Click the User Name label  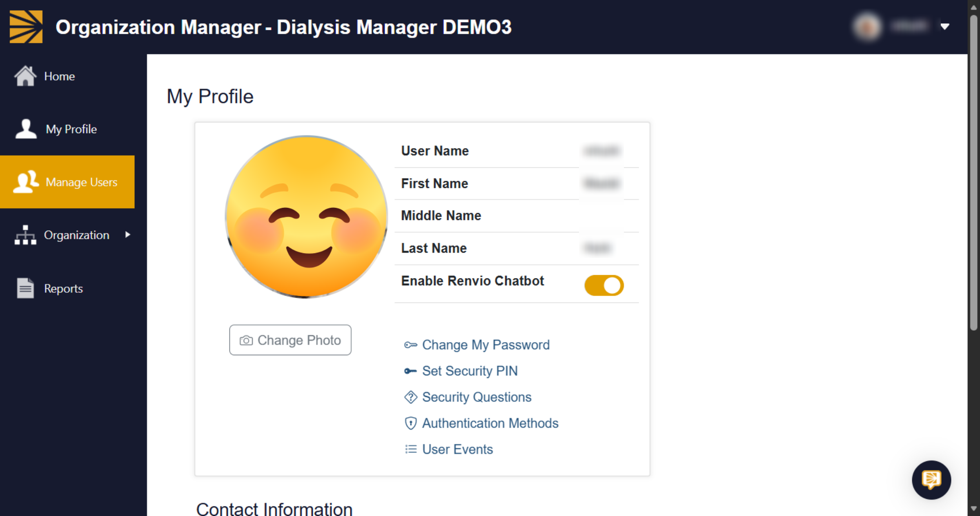pyautogui.click(x=435, y=151)
